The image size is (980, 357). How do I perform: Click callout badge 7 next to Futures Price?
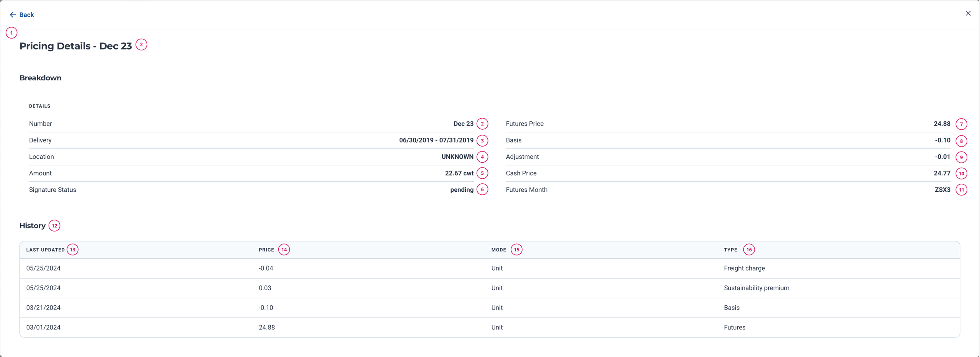[x=962, y=124]
